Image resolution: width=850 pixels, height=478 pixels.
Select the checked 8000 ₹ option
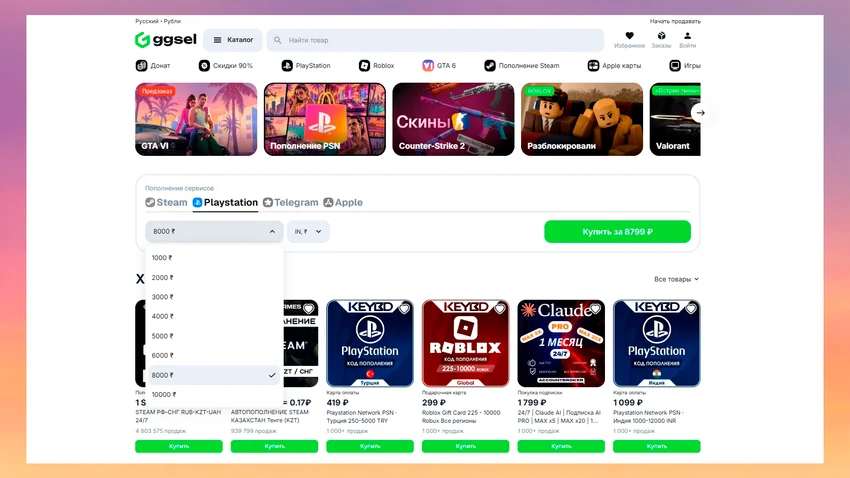tap(214, 375)
